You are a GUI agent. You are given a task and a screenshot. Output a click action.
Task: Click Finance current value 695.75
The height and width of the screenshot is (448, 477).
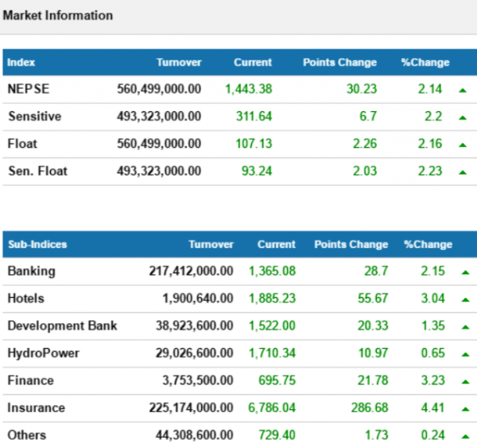pyautogui.click(x=277, y=380)
